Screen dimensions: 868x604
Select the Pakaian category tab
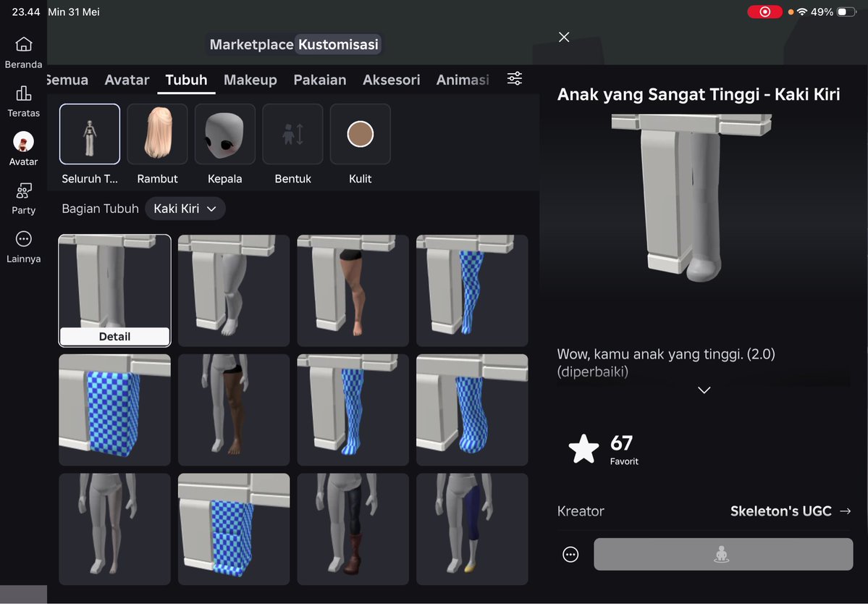[320, 80]
